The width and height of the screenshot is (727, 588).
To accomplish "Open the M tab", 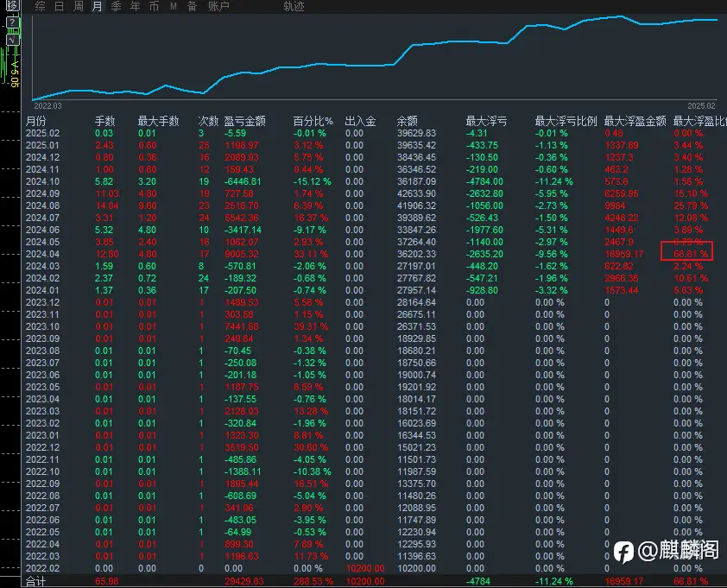I will click(173, 6).
